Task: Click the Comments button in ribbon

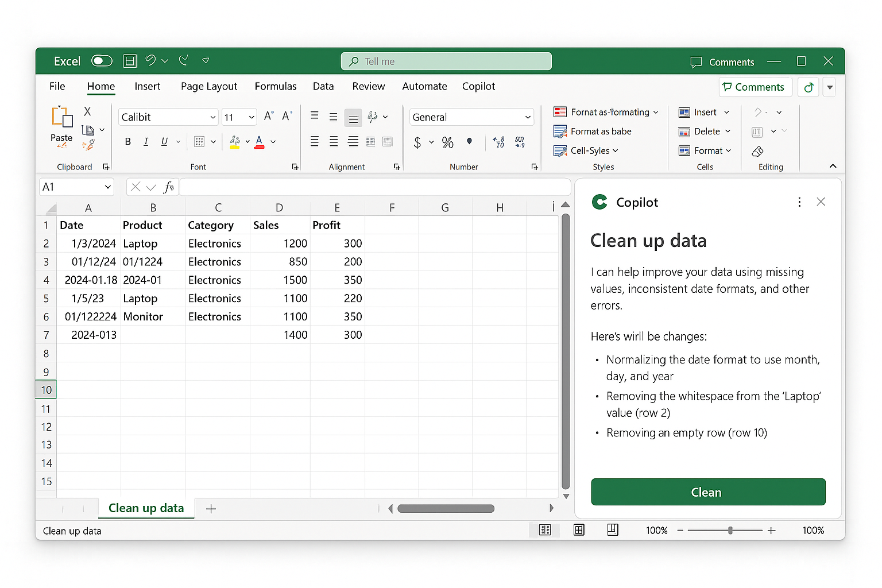Action: tap(756, 87)
